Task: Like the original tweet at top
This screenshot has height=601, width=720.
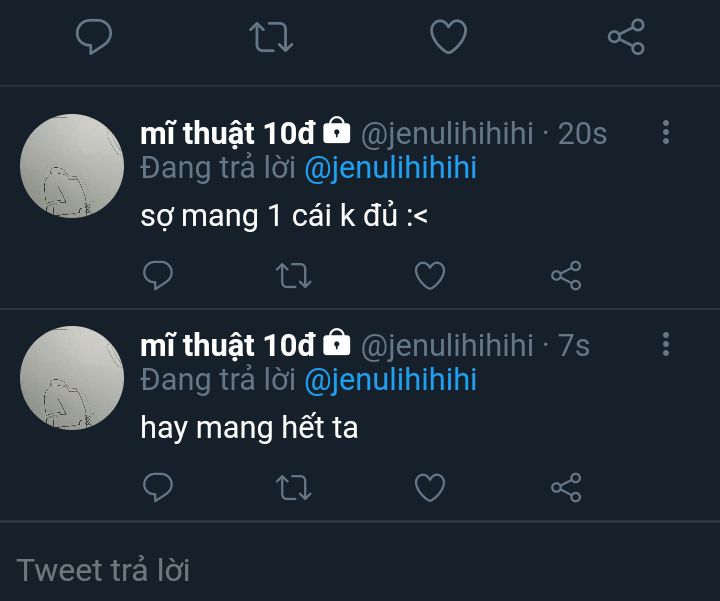Action: [x=448, y=38]
